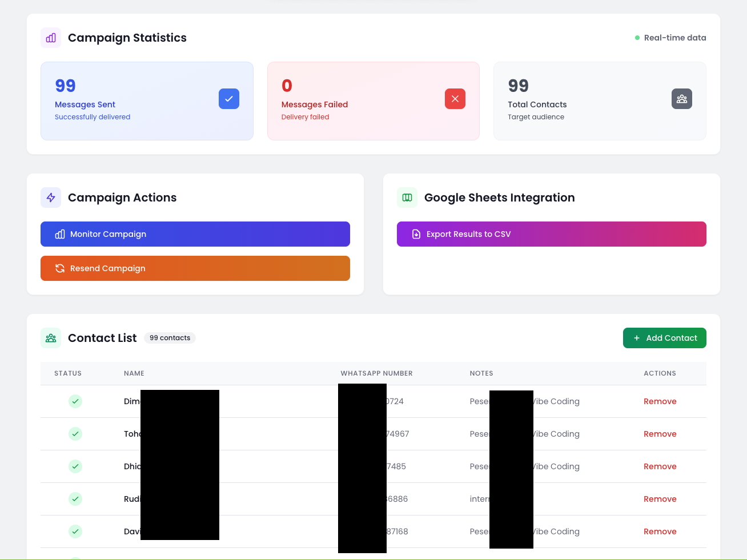747x560 pixels.
Task: Click the file icon in Export Results button
Action: click(416, 234)
